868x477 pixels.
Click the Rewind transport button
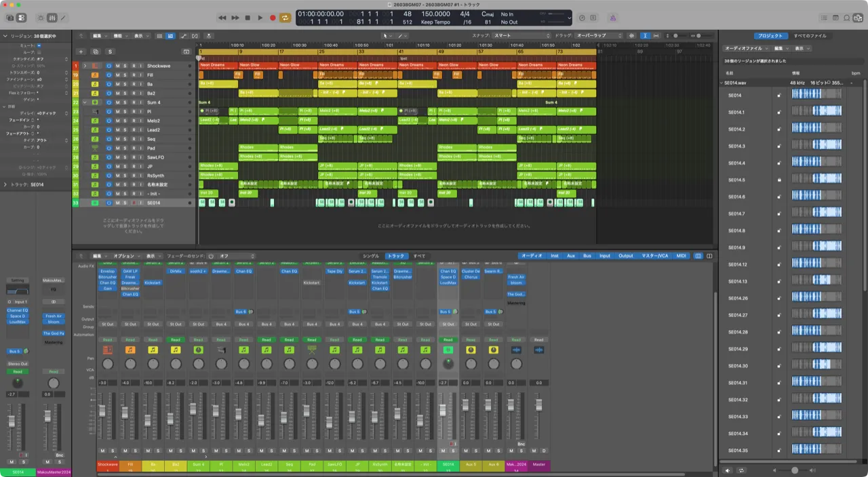[x=222, y=18]
